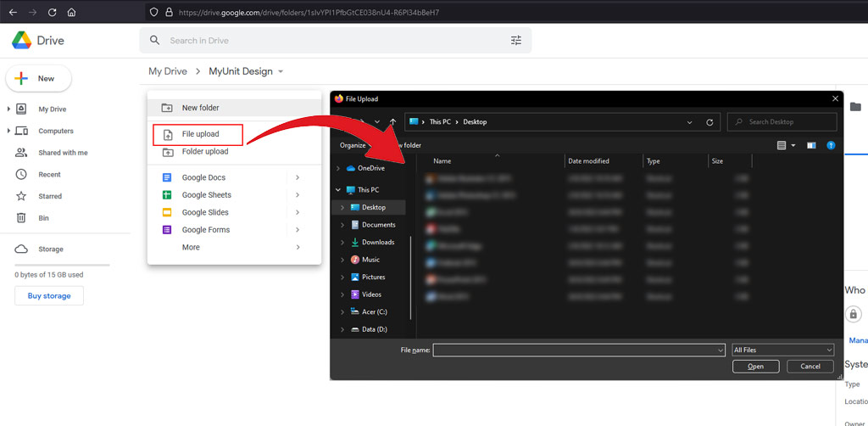Click the blue help icon
Image resolution: width=868 pixels, height=426 pixels.
click(x=831, y=146)
